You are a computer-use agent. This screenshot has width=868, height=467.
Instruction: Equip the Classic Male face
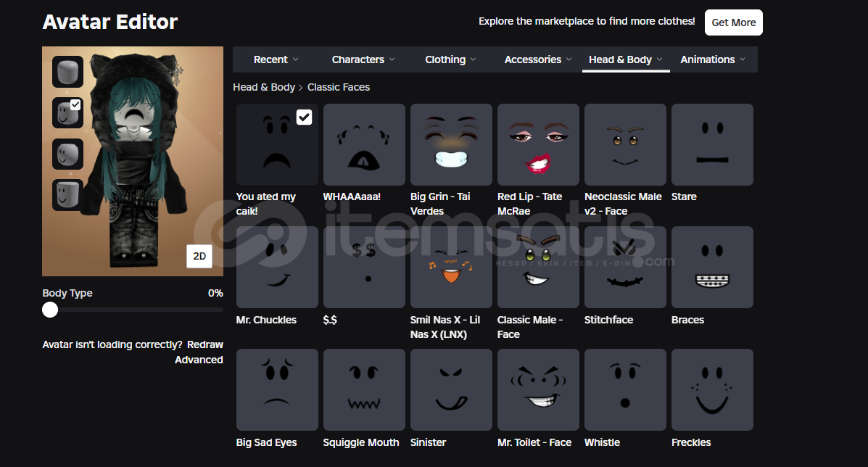(x=538, y=268)
